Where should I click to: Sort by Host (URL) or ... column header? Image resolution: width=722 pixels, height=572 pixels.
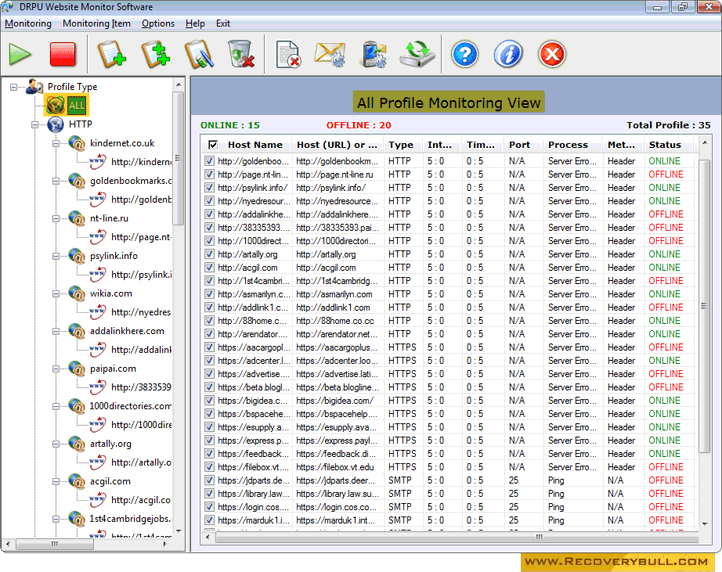337,145
